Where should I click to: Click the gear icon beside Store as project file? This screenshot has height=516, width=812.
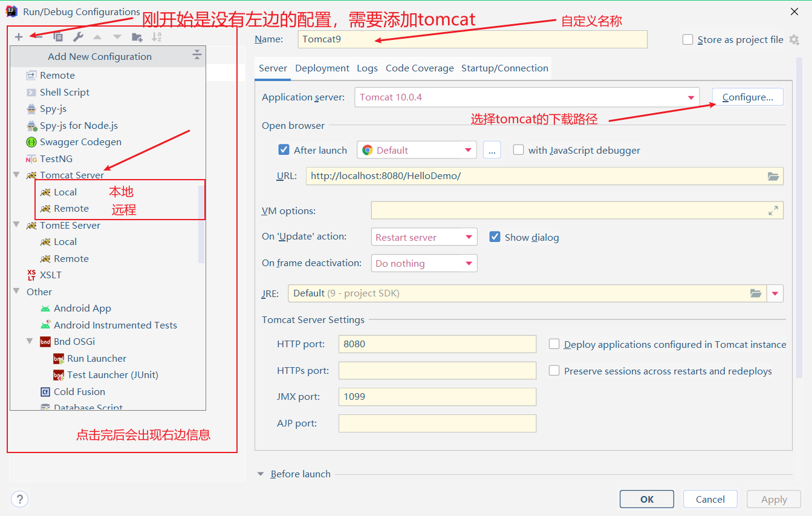pos(794,39)
